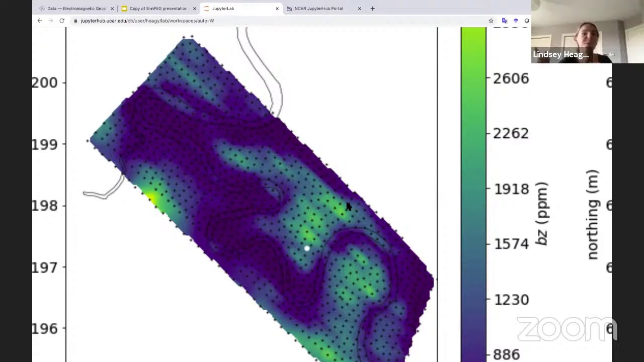The image size is (644, 362).
Task: Open the translate extension icon
Action: 505,21
